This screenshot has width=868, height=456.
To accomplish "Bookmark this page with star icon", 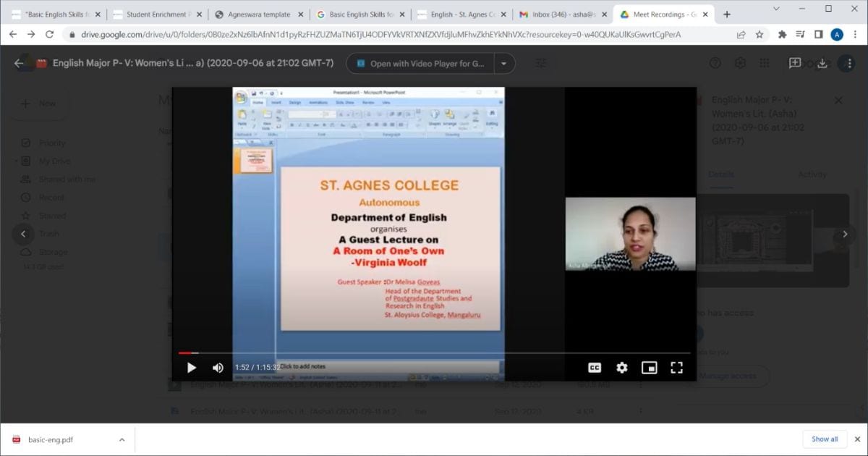I will (759, 34).
